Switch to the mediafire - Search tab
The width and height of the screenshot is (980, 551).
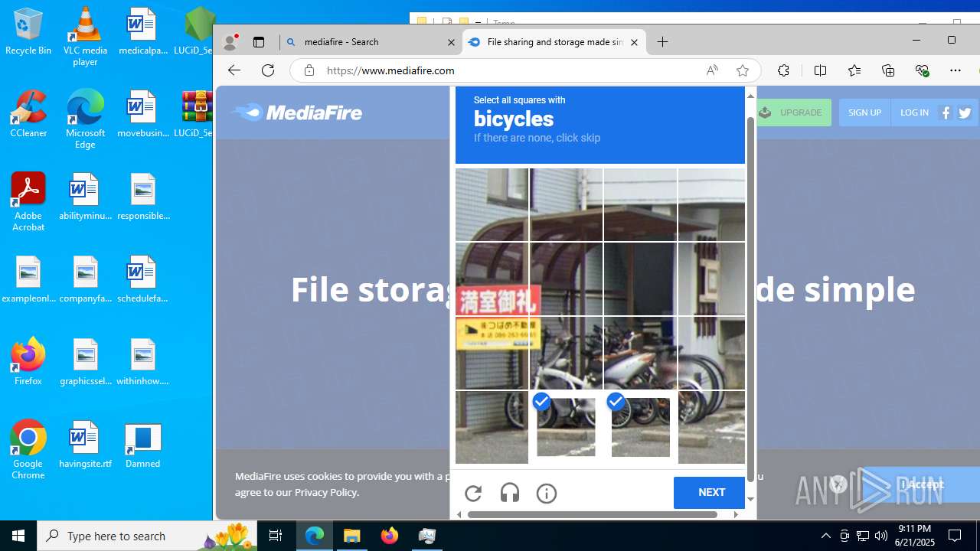pyautogui.click(x=371, y=42)
